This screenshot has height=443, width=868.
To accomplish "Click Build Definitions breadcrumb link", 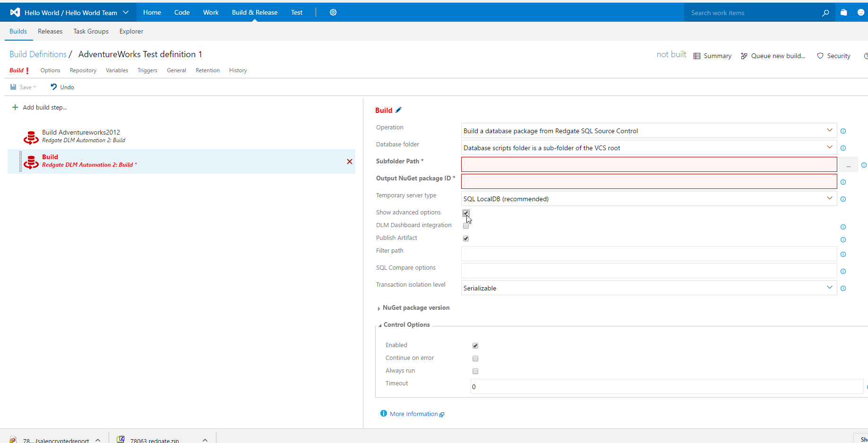I will 38,54.
